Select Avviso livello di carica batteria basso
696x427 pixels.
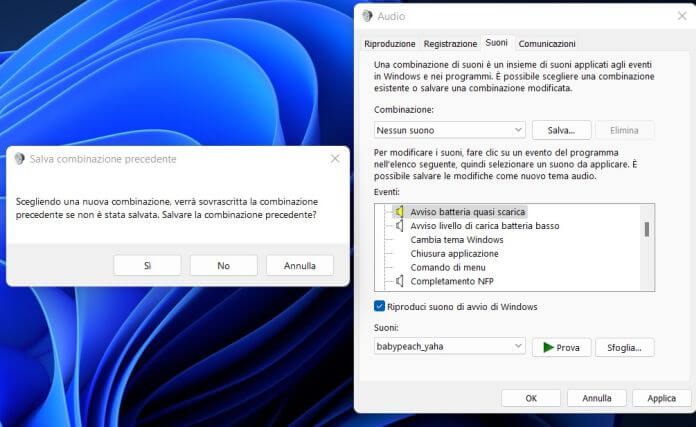tap(485, 226)
